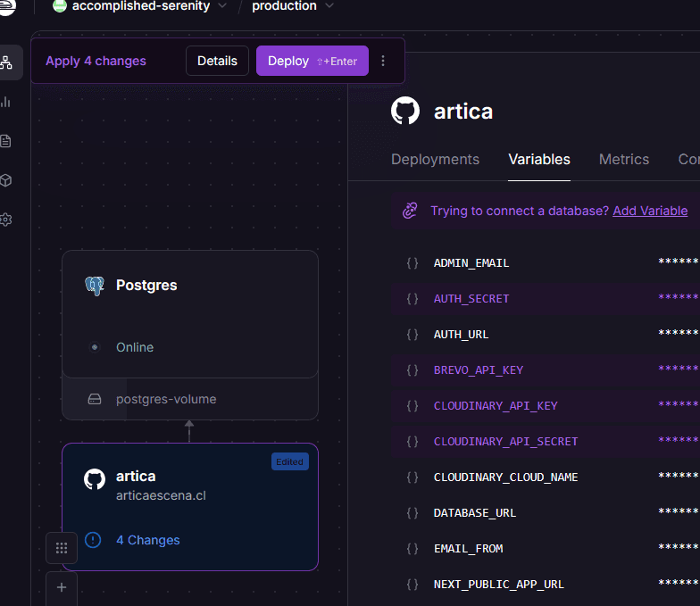This screenshot has width=700, height=606.
Task: Click the Details button
Action: pos(218,61)
